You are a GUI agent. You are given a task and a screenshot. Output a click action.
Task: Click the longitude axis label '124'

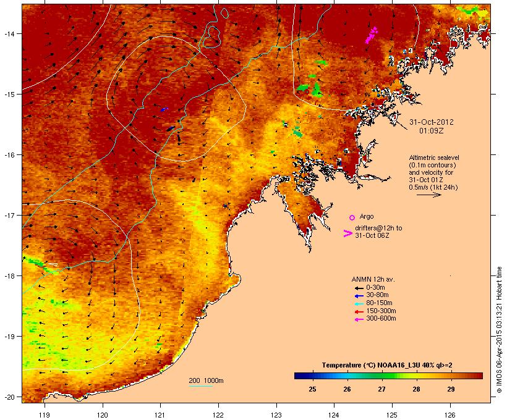click(334, 415)
